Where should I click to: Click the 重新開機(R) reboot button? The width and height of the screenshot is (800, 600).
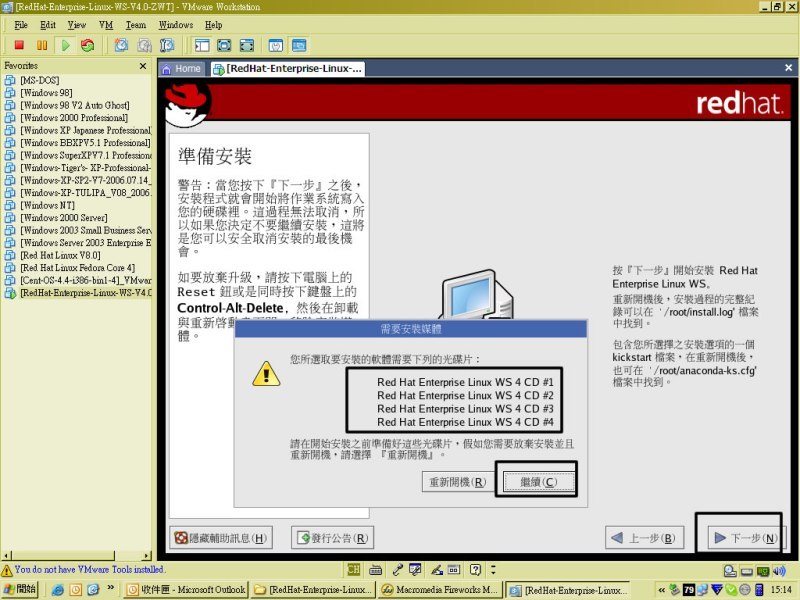point(457,482)
